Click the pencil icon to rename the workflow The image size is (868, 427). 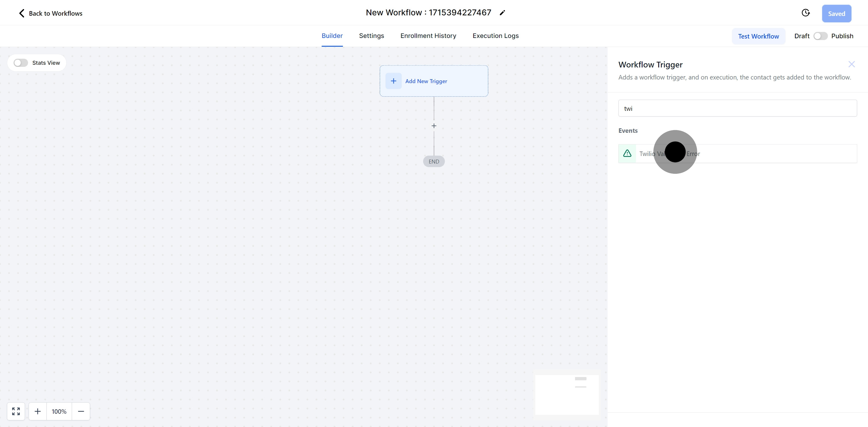[502, 12]
